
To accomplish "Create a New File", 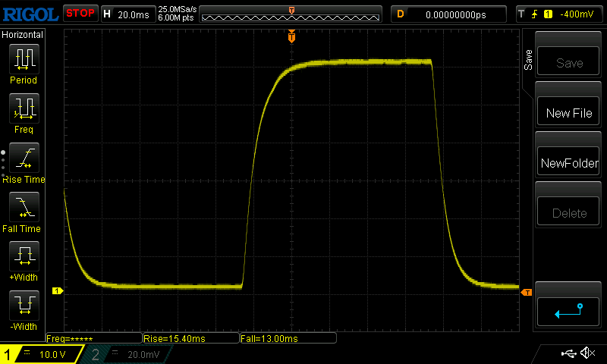I will 568,111.
